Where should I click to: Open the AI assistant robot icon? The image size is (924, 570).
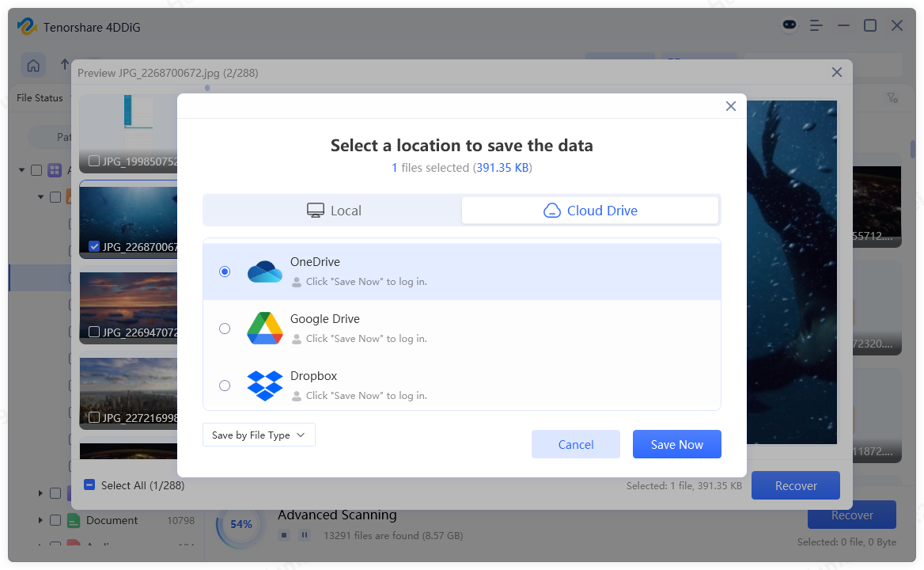click(x=789, y=25)
